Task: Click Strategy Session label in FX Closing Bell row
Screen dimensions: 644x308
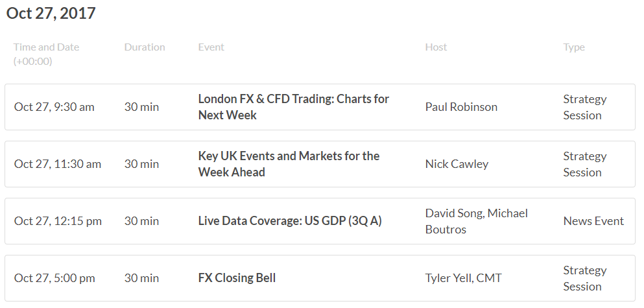Action: (585, 278)
